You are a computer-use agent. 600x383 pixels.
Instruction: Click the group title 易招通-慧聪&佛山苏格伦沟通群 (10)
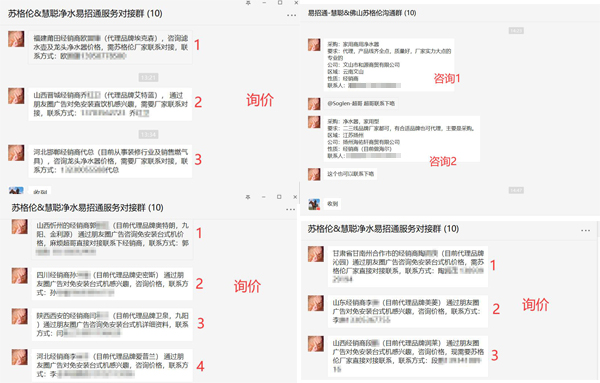pyautogui.click(x=362, y=13)
